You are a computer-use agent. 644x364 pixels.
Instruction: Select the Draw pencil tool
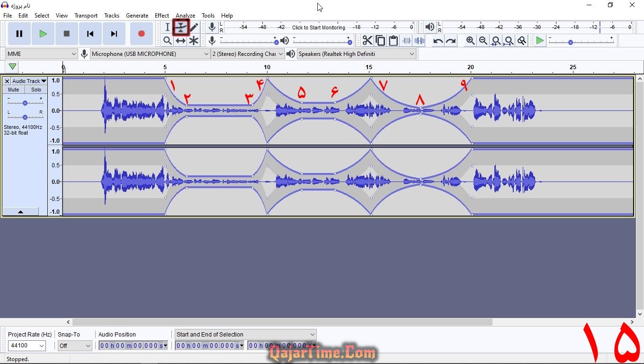[194, 27]
